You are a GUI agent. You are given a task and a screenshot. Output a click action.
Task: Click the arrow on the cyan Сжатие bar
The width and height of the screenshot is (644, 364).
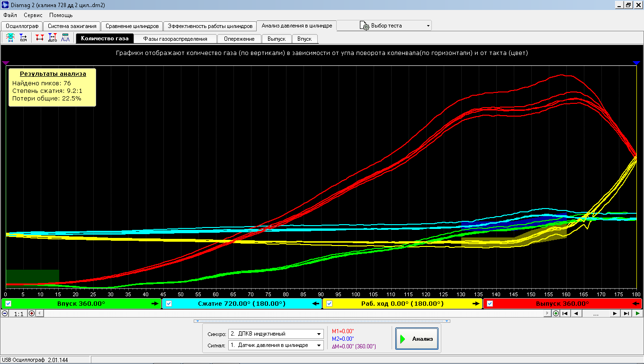point(315,304)
